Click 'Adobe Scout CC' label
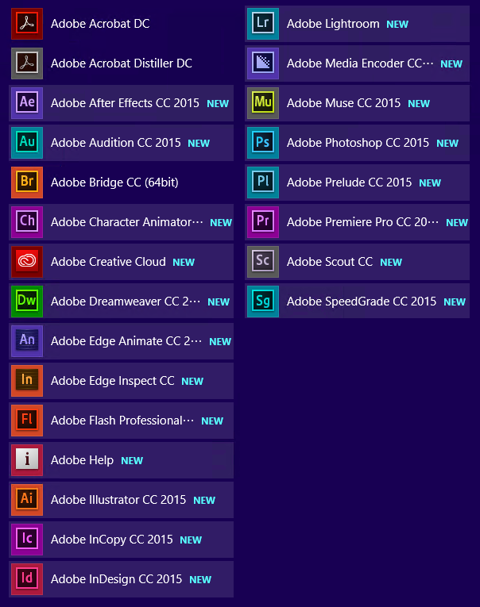The width and height of the screenshot is (480, 607). click(329, 262)
